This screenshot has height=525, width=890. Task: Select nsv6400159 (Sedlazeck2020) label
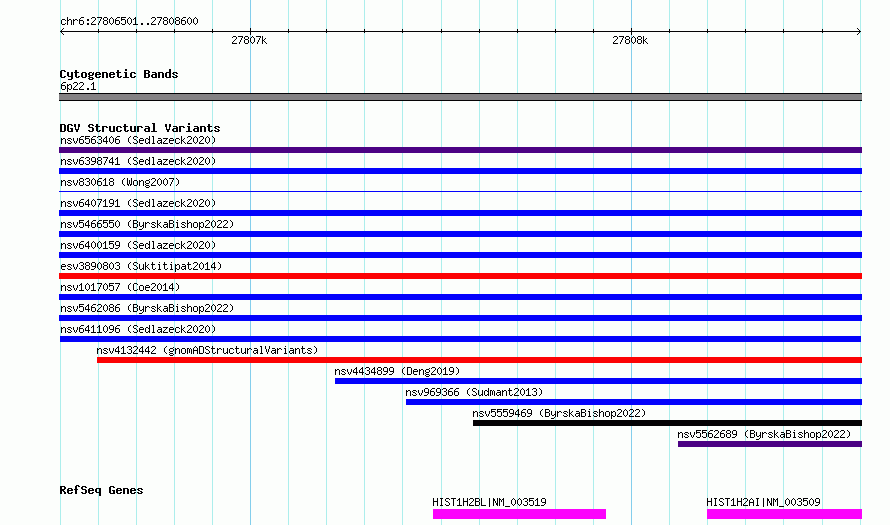[138, 245]
